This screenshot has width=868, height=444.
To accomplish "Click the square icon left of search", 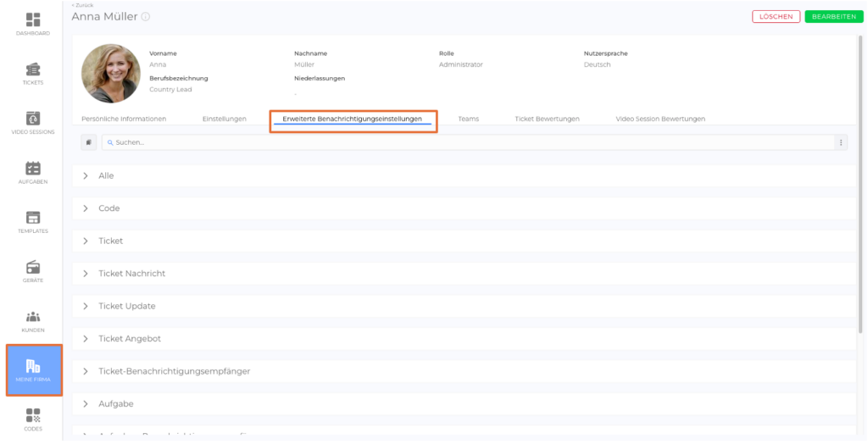I will coord(88,142).
